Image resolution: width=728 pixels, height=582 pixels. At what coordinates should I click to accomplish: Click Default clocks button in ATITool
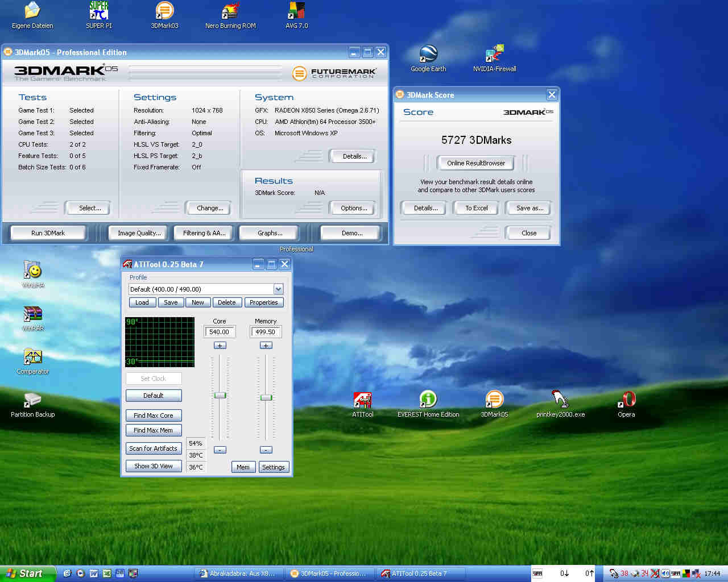tap(154, 396)
